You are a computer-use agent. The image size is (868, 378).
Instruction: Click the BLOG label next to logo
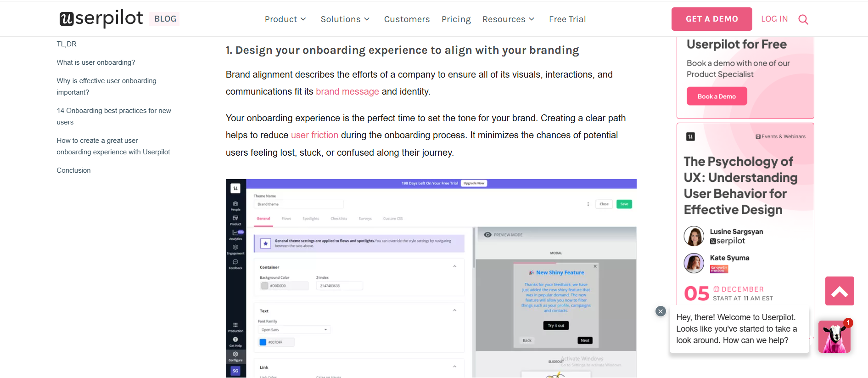click(x=165, y=19)
